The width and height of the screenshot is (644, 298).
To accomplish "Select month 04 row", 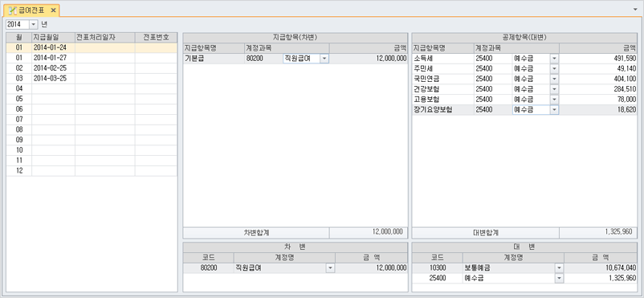I will [92, 88].
